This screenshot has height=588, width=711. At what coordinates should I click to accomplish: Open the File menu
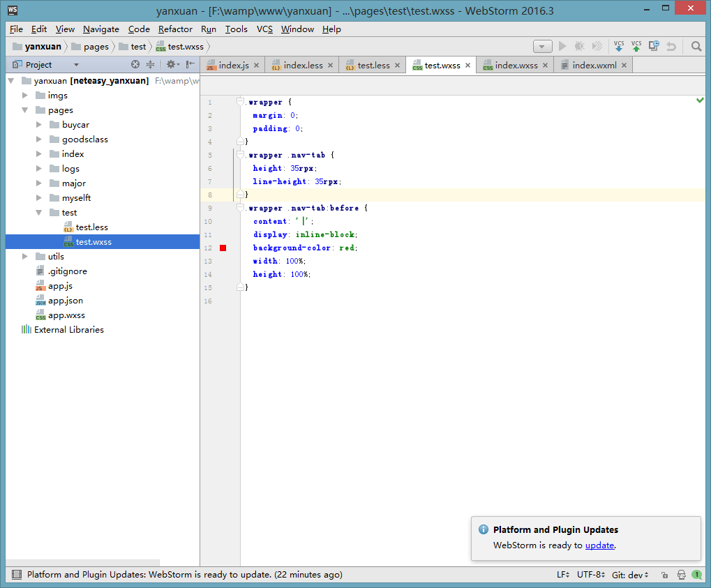point(16,29)
